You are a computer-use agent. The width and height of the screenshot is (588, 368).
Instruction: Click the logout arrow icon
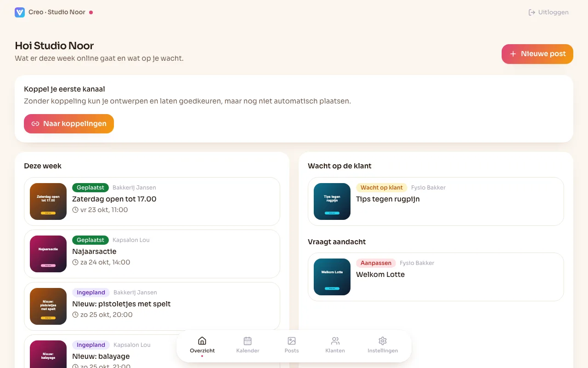[x=532, y=12]
